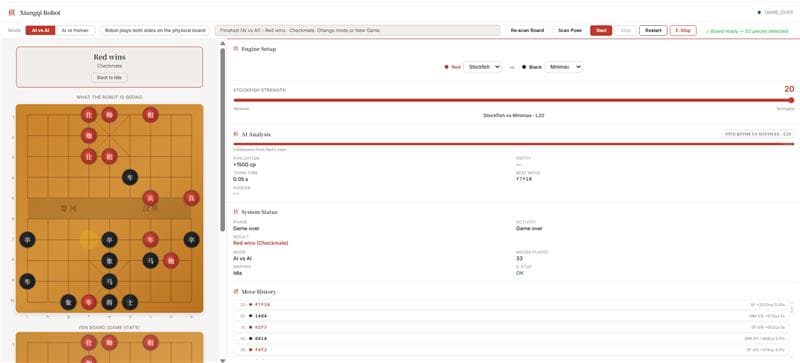Viewport: 800px width, 363px height.
Task: Click move 32 row in Move History
Action: pyautogui.click(x=511, y=316)
